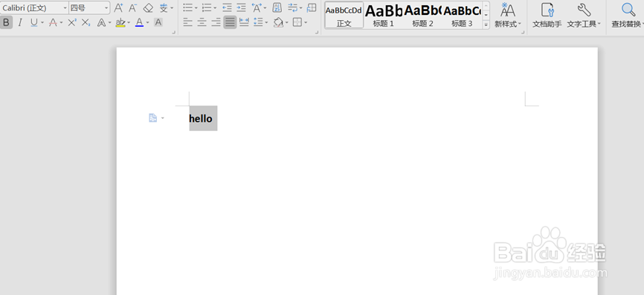Screen dimensions: 644x295
Task: Open the 文档助手 document assistant
Action: pyautogui.click(x=547, y=15)
